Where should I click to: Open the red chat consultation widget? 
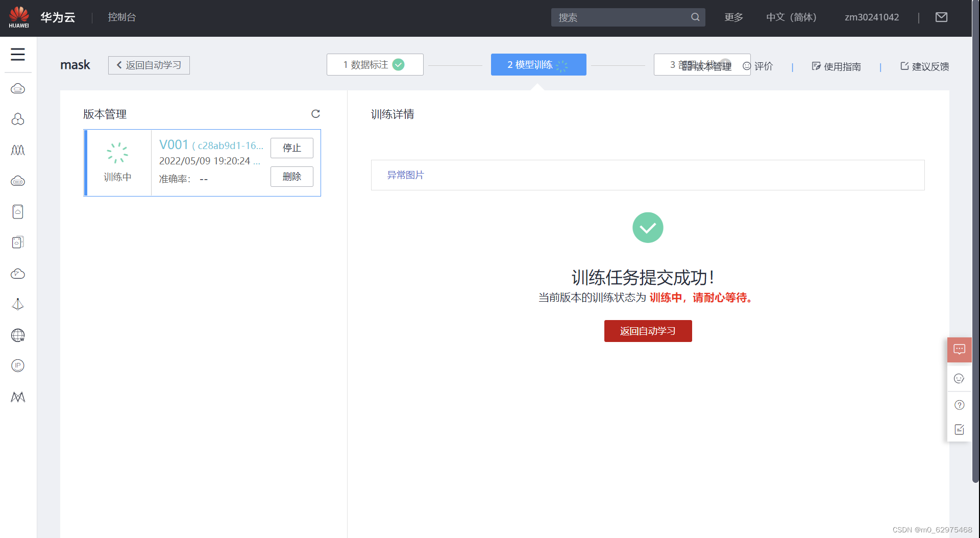(x=960, y=350)
